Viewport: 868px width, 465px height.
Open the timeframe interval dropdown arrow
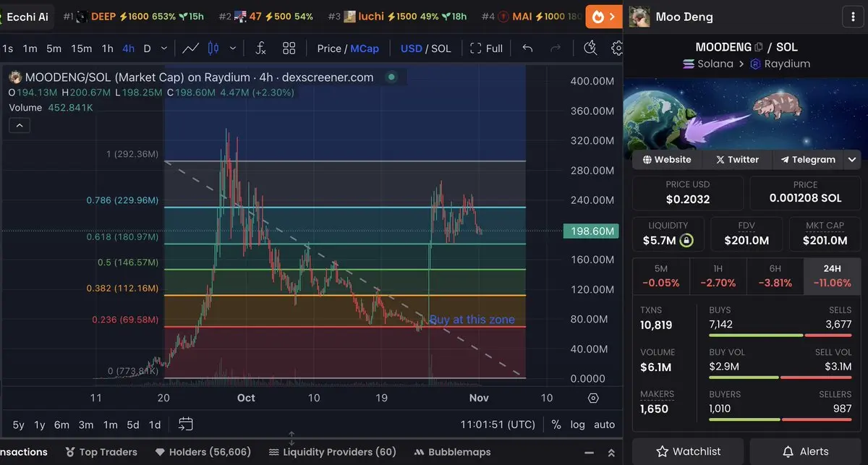pos(164,48)
